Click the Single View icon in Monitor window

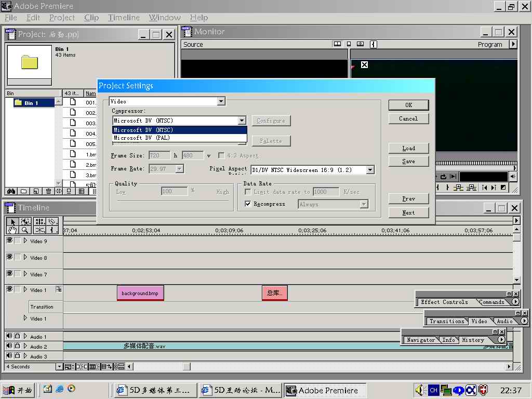pos(349,44)
